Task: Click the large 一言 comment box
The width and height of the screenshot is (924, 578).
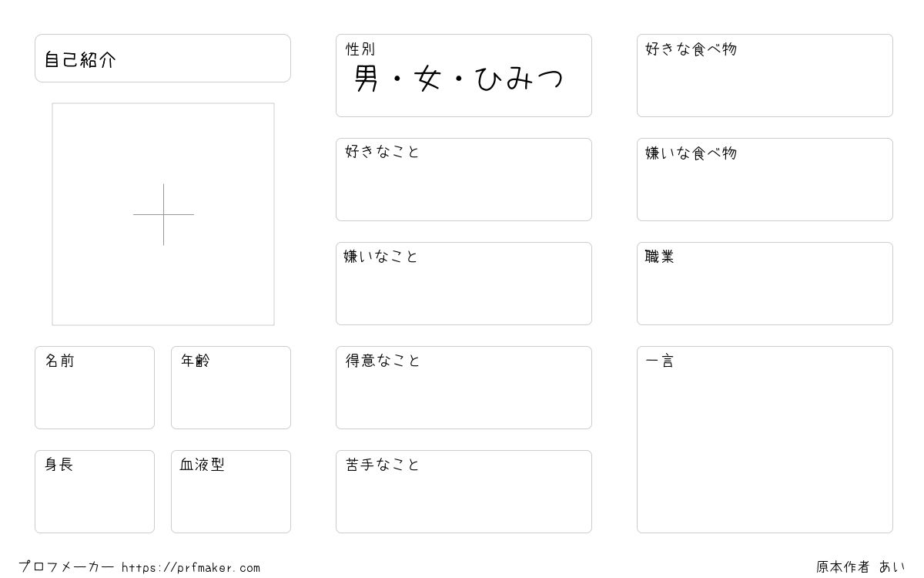Action: (x=765, y=439)
